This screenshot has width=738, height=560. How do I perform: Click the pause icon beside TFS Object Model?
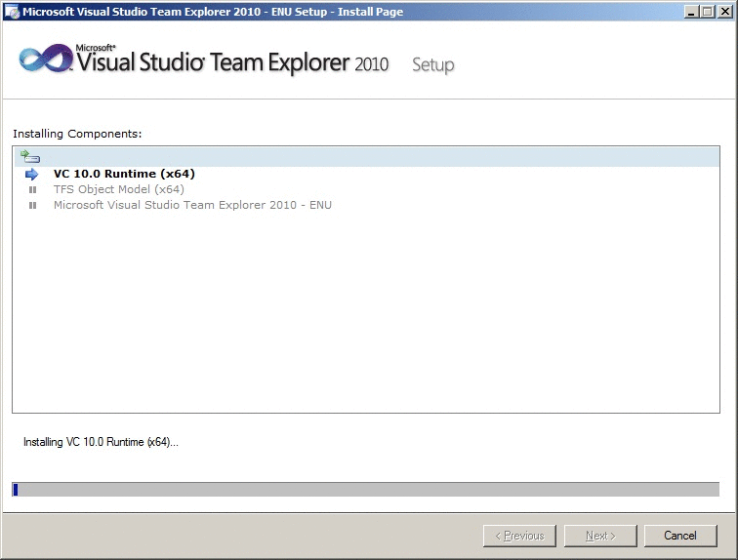pos(32,189)
